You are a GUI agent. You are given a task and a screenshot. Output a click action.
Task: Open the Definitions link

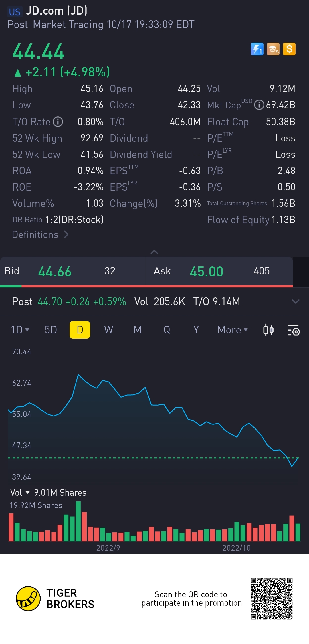40,235
